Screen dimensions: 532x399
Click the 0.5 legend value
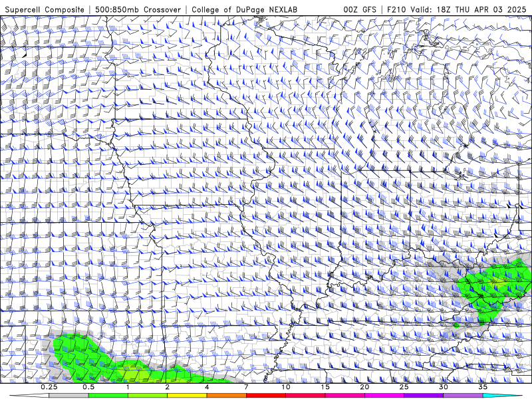click(88, 387)
